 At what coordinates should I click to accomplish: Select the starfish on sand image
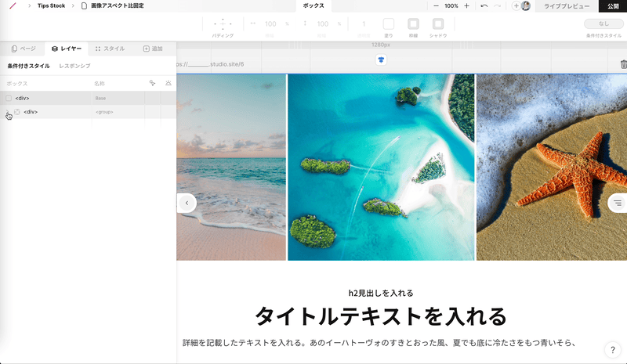552,167
